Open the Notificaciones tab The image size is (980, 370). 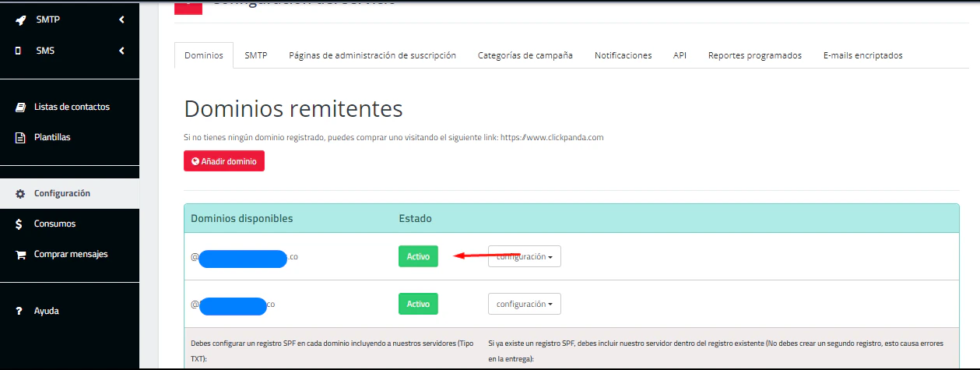click(x=623, y=55)
